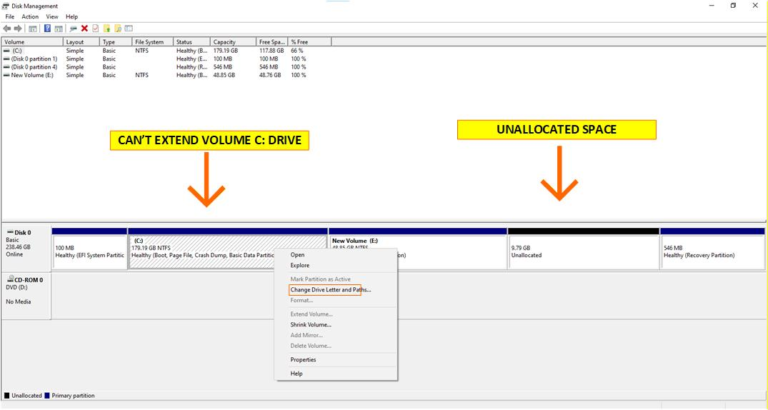Click the drive icon beside New Volume (E:) row

pos(6,75)
